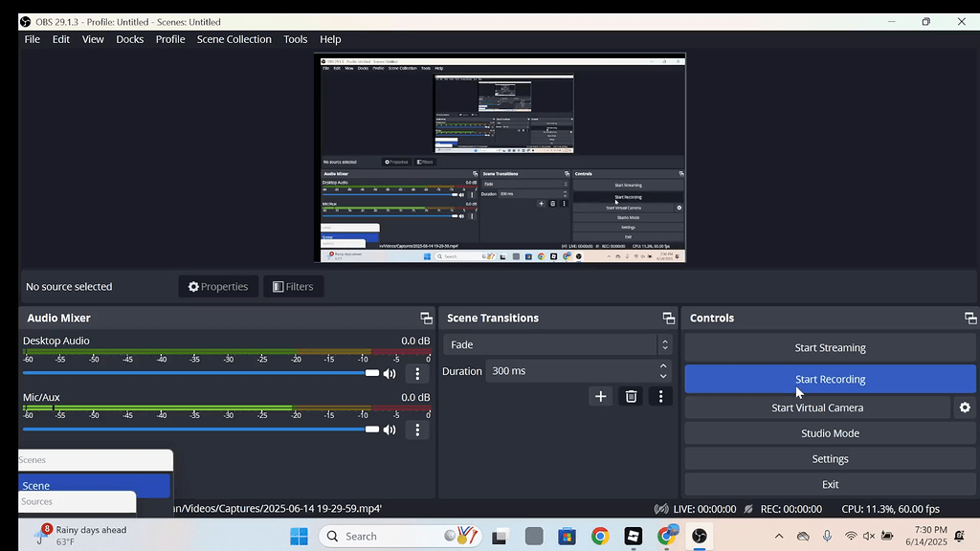
Task: Click the Start Streaming button
Action: pos(830,348)
